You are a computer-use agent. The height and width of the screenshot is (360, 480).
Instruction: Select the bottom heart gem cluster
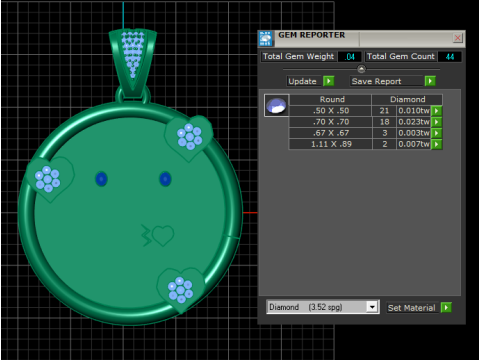[x=181, y=290]
